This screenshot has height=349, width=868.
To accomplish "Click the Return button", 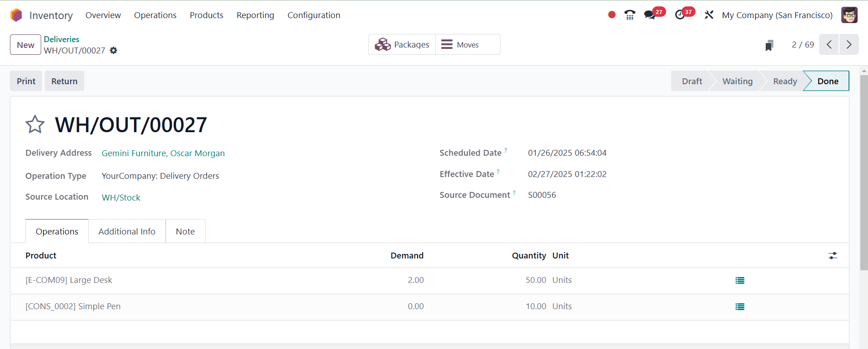I will point(64,81).
